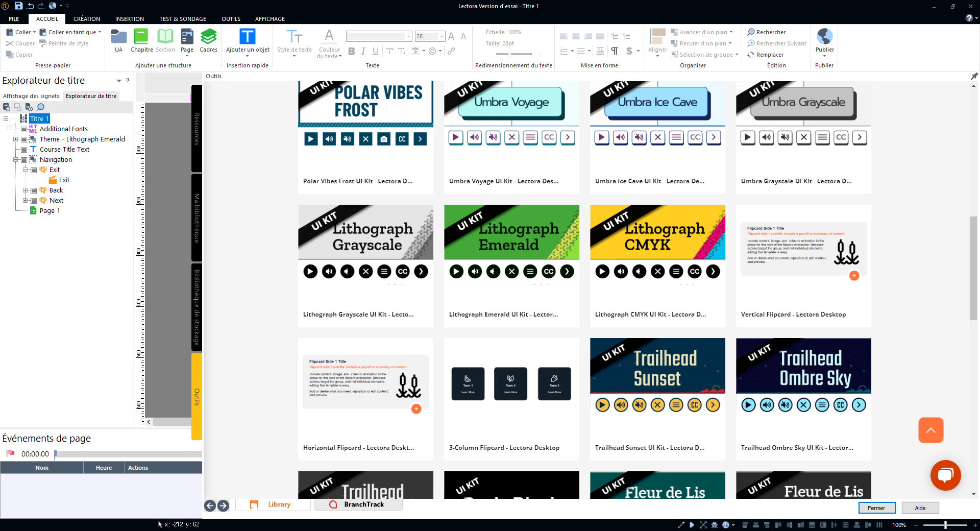Open the Coller en tant que dropdown arrow
980x531 pixels.
tap(100, 32)
